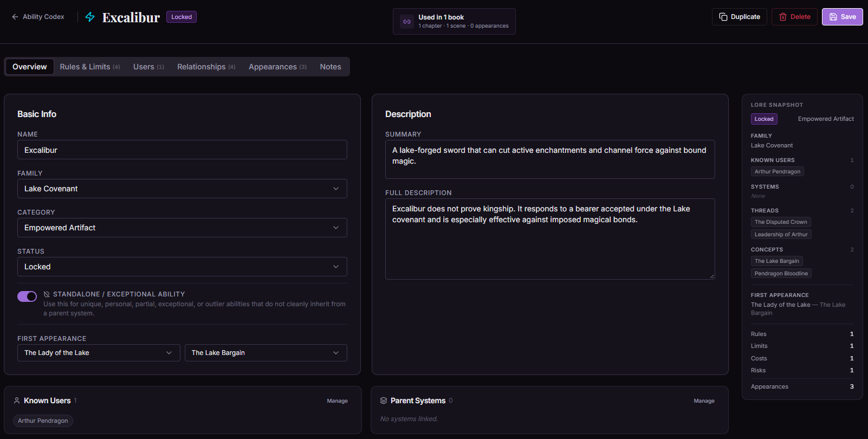The width and height of the screenshot is (868, 439).
Task: Click the Save button
Action: (x=843, y=17)
